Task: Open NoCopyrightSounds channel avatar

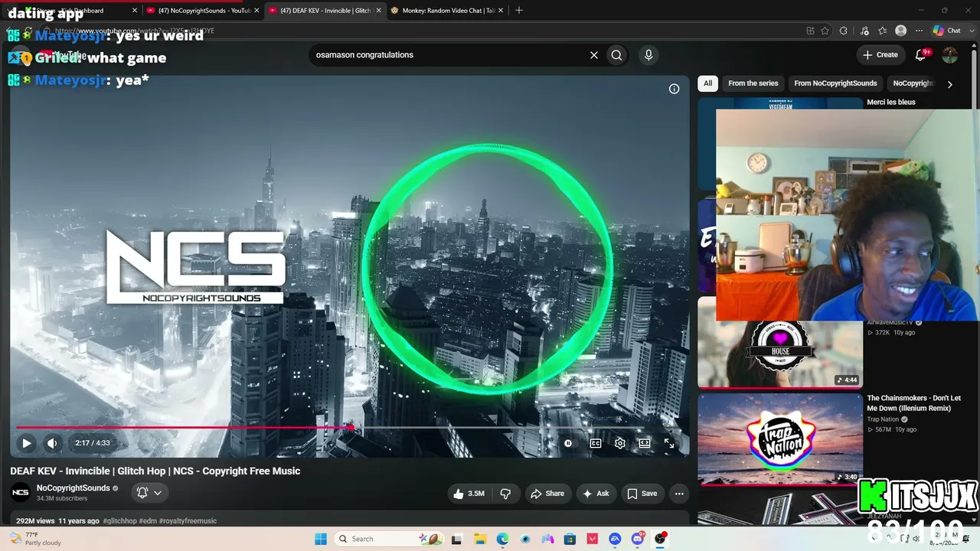Action: click(x=21, y=492)
